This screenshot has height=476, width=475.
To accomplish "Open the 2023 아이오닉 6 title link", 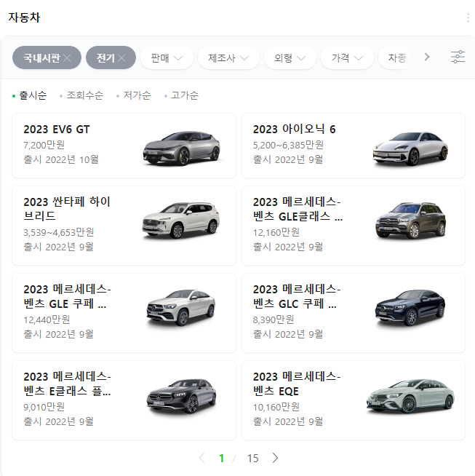I will point(294,130).
